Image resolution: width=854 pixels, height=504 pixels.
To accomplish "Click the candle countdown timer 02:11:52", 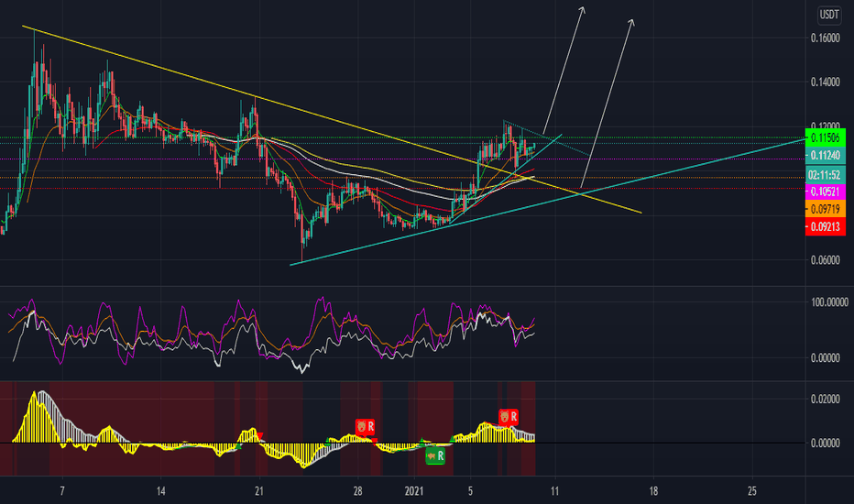I will tap(825, 175).
